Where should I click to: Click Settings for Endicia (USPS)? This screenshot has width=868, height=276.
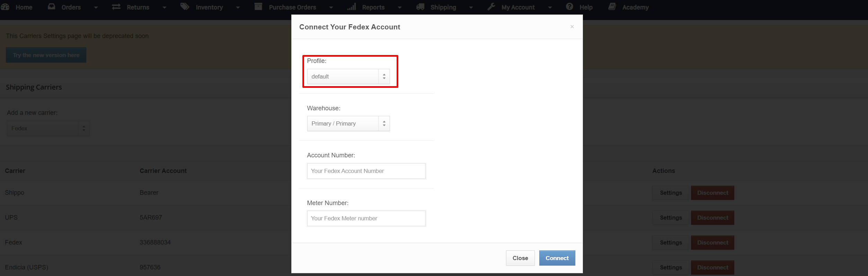(671, 267)
